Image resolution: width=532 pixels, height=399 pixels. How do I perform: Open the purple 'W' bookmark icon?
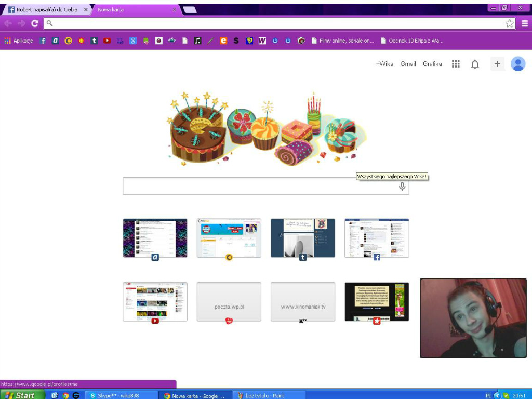pos(262,41)
